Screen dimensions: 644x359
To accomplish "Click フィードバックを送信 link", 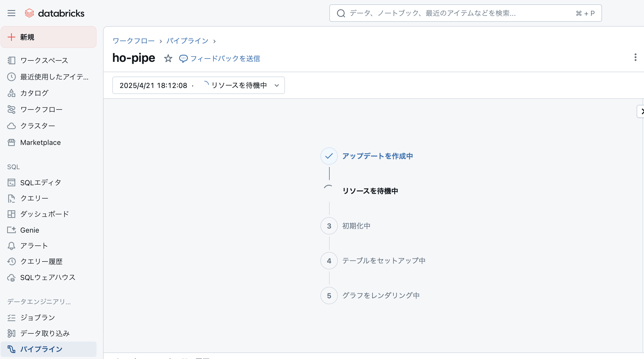I will [225, 58].
